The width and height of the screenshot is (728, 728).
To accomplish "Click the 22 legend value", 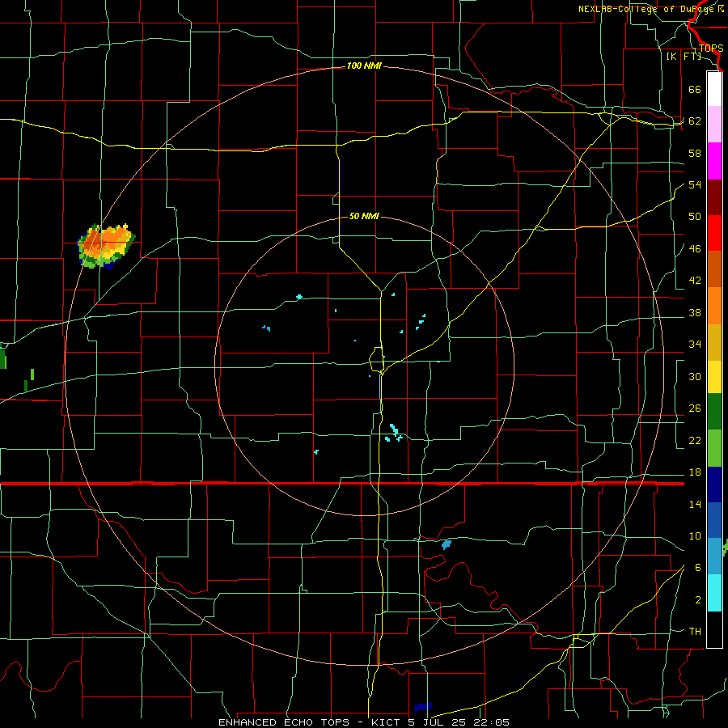I will tap(695, 440).
